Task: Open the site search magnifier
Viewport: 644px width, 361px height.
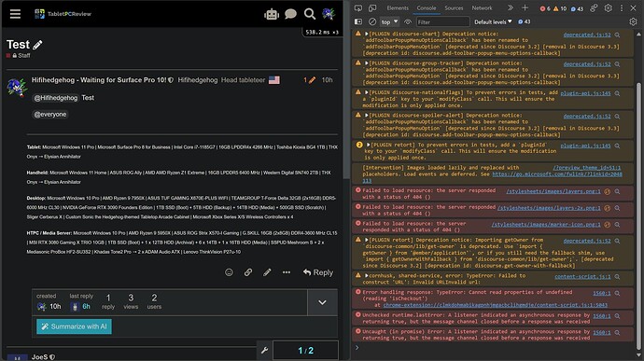Action: coord(310,14)
